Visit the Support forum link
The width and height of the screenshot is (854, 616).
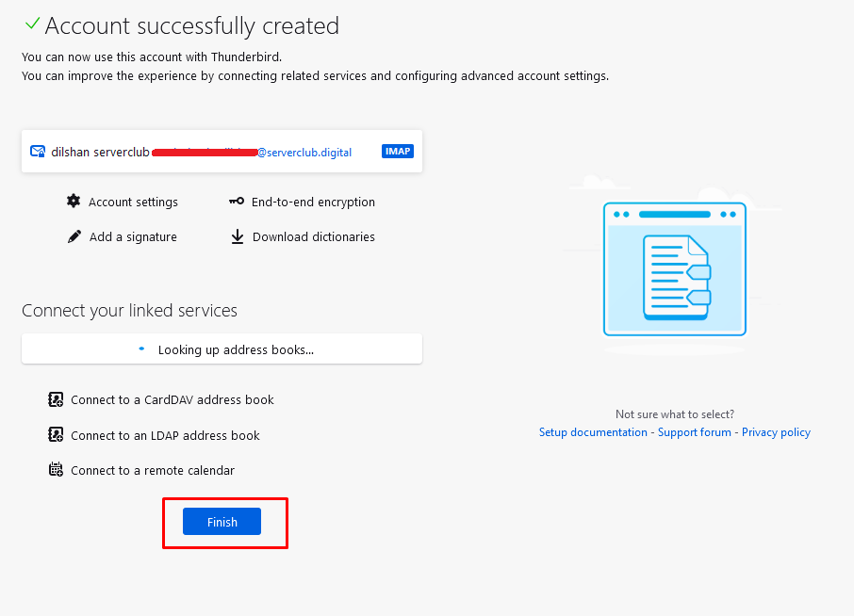coord(694,432)
